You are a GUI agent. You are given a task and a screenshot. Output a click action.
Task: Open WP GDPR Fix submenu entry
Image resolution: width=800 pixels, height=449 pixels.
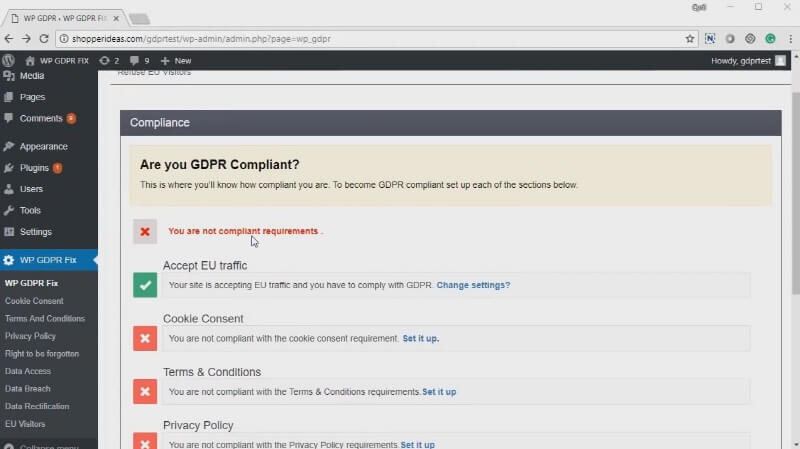pos(32,283)
